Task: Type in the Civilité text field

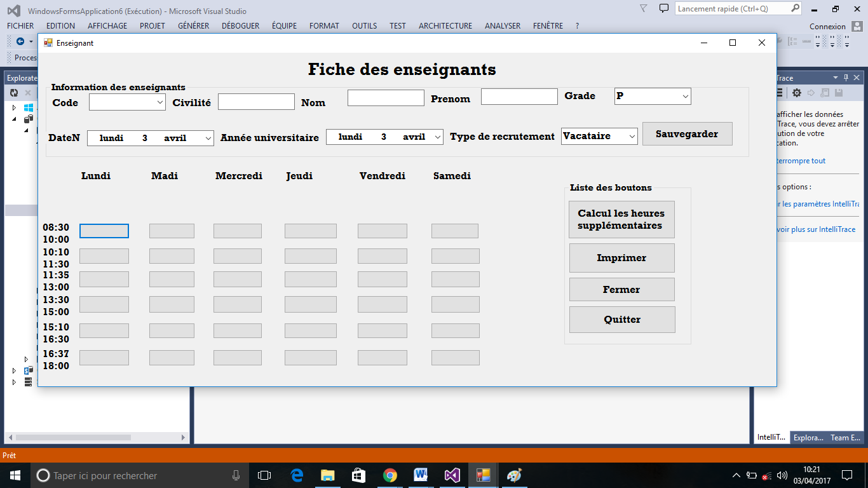Action: click(256, 100)
